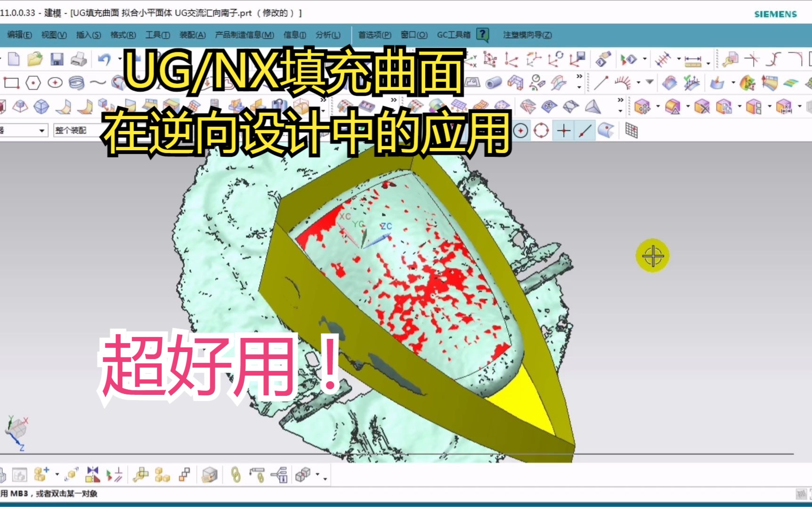This screenshot has width=812, height=507.
Task: Create a new part file
Action: click(x=14, y=60)
